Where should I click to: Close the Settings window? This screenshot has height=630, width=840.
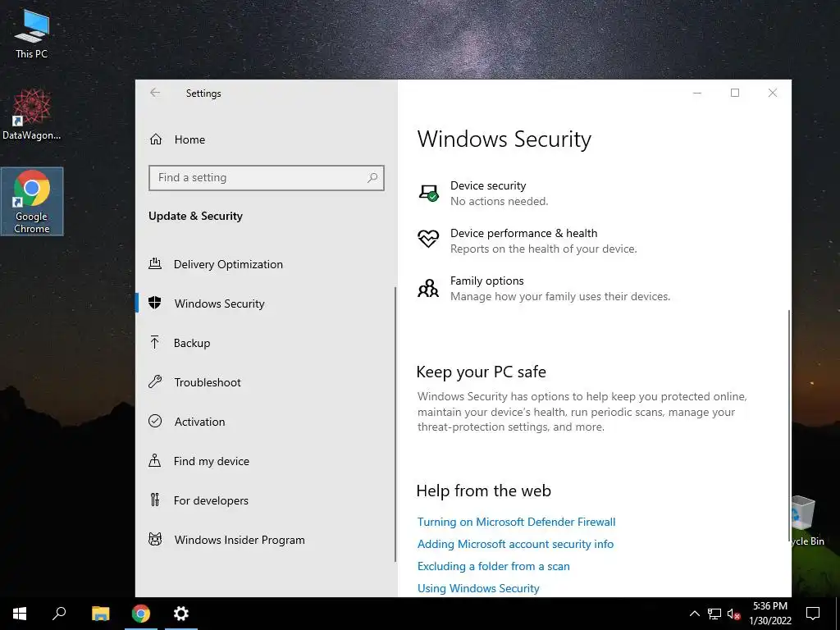click(773, 93)
